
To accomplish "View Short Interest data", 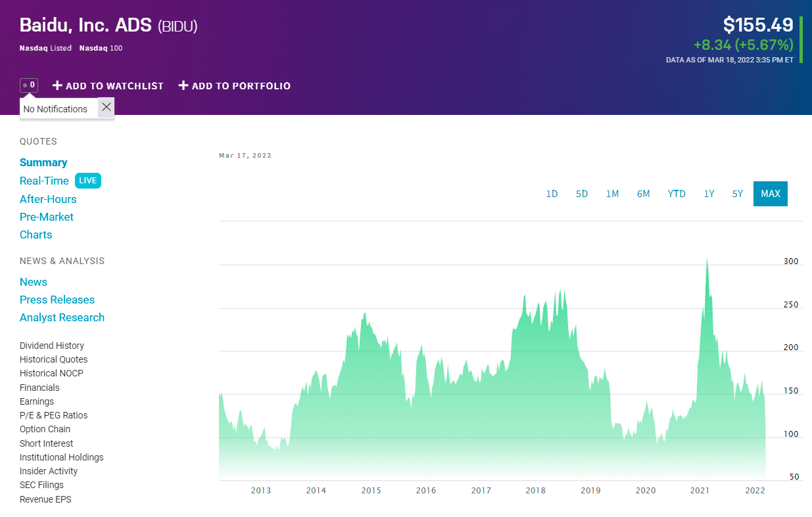I will point(46,443).
